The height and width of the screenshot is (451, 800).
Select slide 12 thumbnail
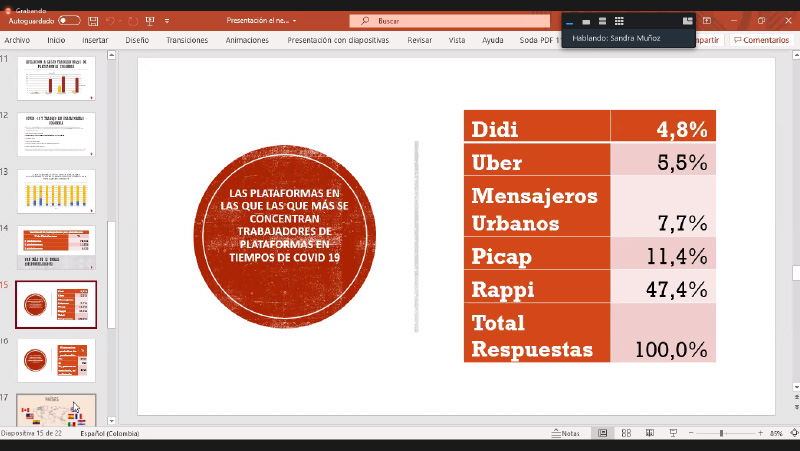coord(56,135)
